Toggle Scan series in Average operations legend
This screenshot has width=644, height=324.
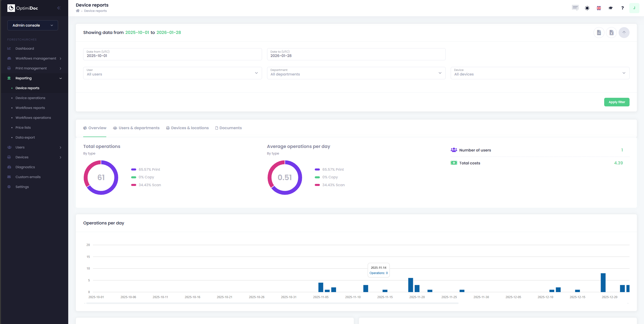(x=333, y=185)
